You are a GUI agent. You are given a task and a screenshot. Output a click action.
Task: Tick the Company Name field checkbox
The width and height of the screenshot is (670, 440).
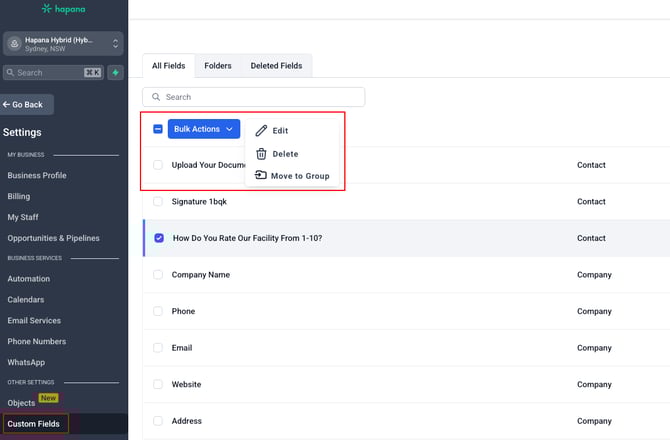coord(158,274)
